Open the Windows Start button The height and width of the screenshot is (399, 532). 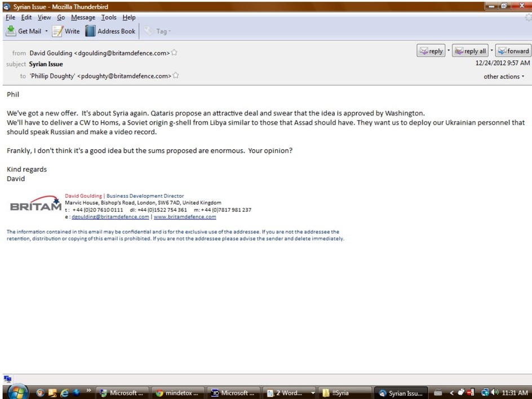click(x=17, y=393)
